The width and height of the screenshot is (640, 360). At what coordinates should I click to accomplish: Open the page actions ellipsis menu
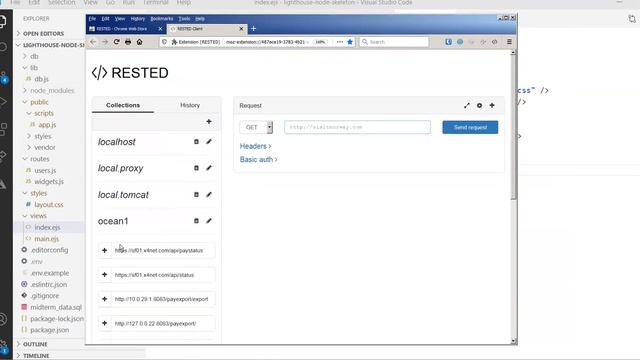click(x=340, y=42)
